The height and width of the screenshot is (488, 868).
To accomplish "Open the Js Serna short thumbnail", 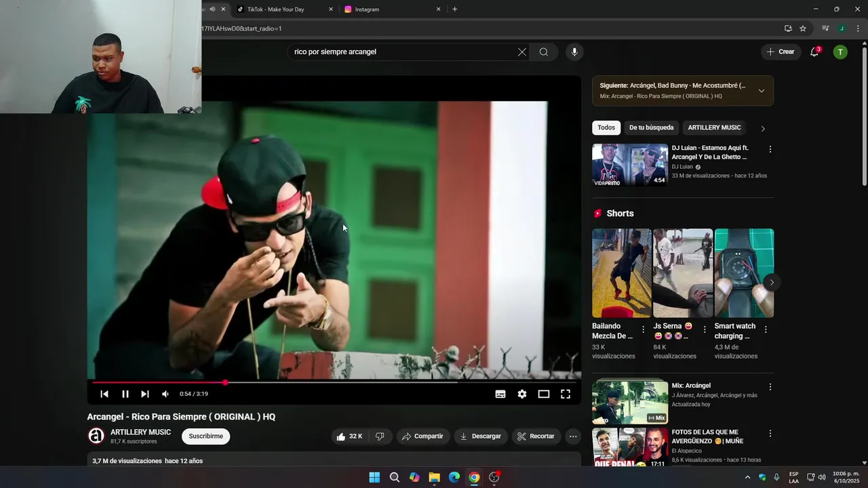I will 683,273.
